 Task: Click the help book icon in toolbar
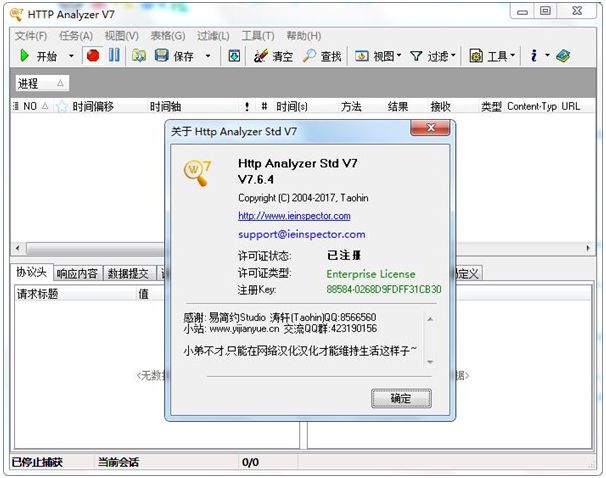(563, 56)
